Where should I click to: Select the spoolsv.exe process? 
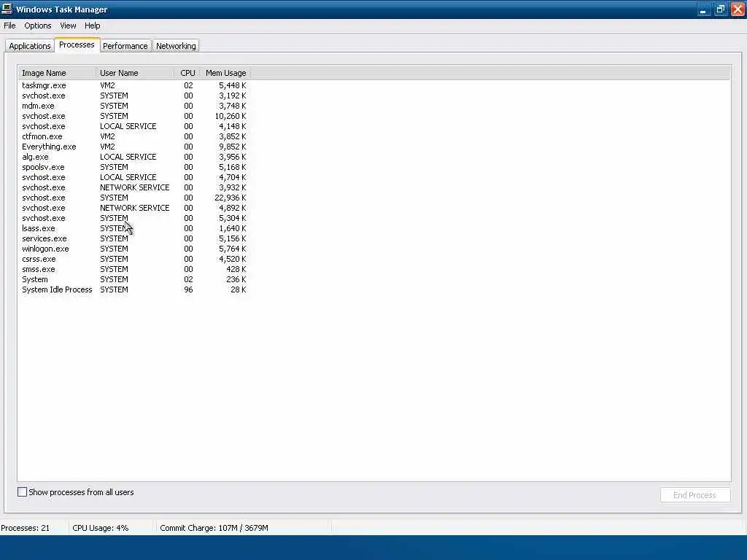tap(134, 167)
